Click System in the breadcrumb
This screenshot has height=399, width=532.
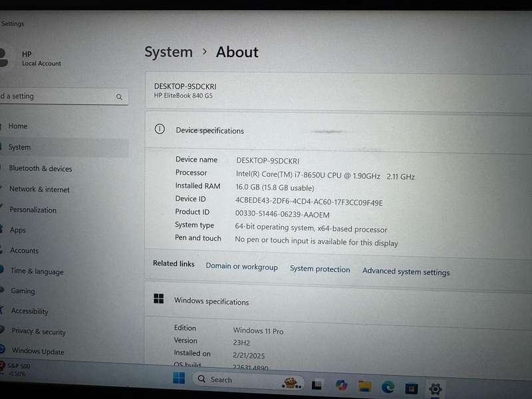(169, 53)
